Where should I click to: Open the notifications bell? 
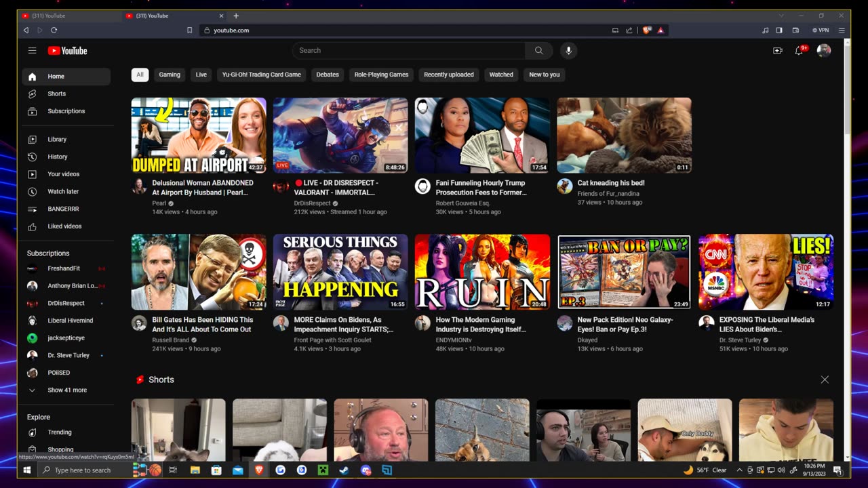(x=799, y=50)
